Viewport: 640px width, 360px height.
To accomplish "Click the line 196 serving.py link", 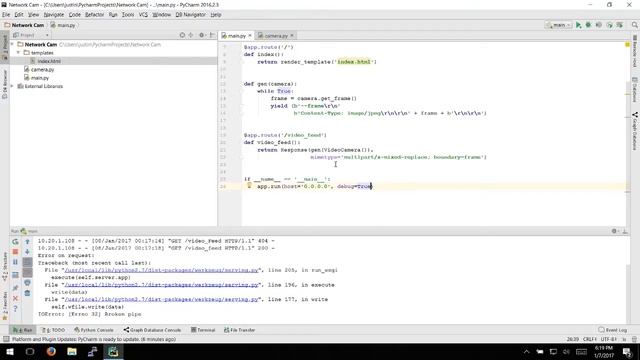I will click(162, 285).
